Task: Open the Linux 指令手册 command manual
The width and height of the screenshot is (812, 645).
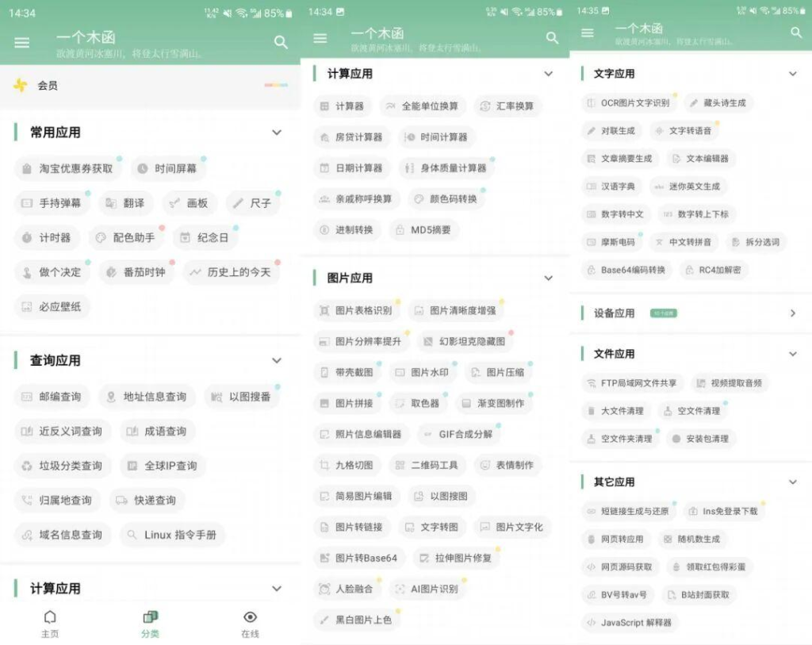Action: [x=172, y=535]
